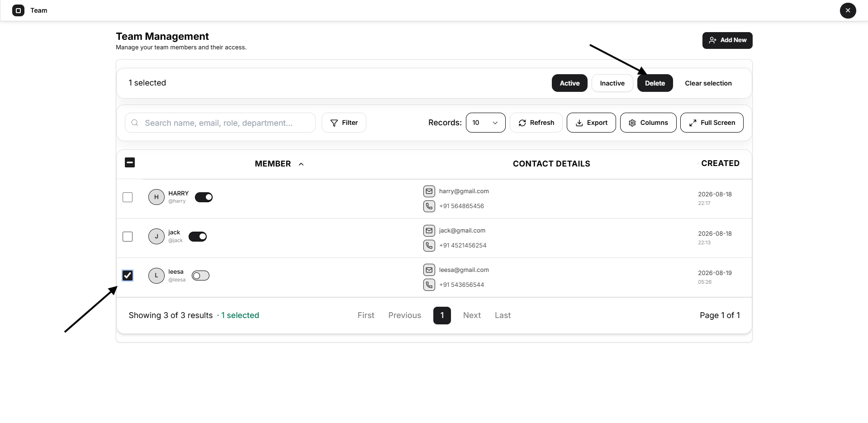Open the Records per page dropdown
The height and width of the screenshot is (423, 868).
click(x=485, y=123)
